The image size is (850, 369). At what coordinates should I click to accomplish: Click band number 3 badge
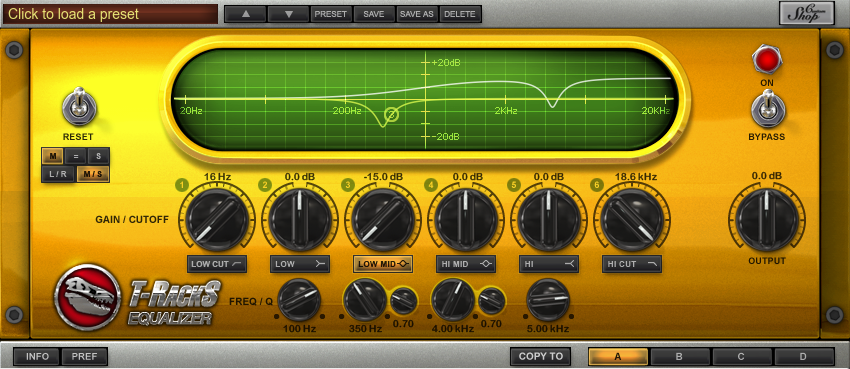347,185
